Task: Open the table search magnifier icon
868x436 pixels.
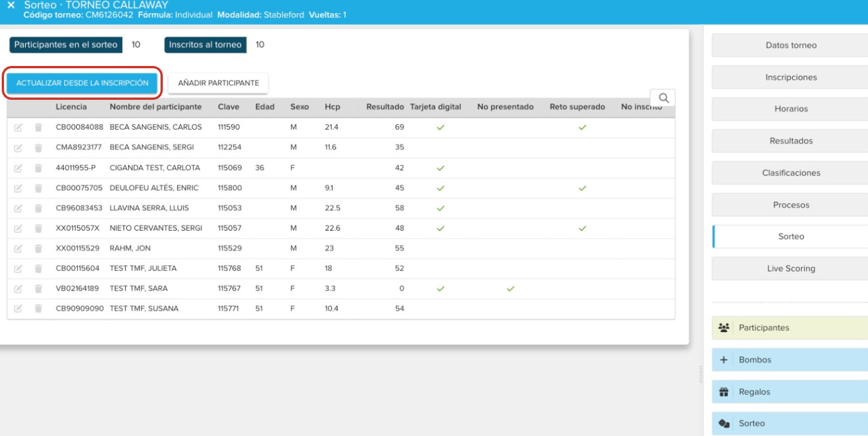Action: [663, 98]
